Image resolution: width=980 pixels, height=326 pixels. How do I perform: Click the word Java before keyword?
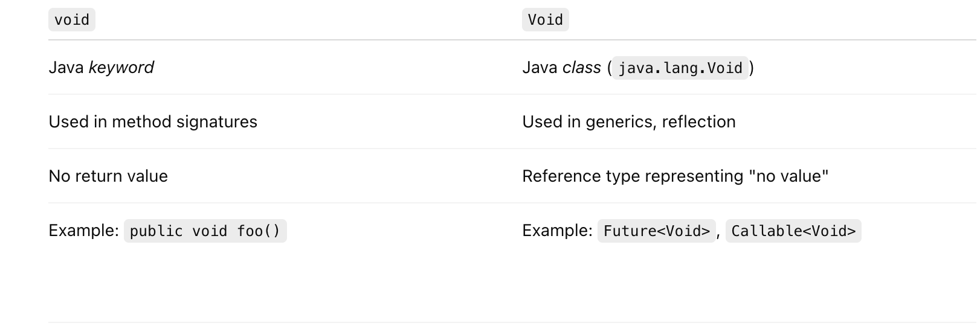[x=66, y=68]
